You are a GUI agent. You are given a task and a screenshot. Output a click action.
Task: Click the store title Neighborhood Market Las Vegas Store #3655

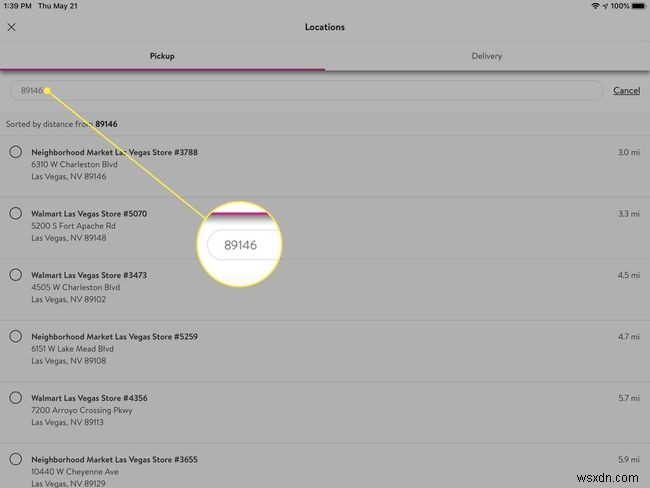point(114,459)
